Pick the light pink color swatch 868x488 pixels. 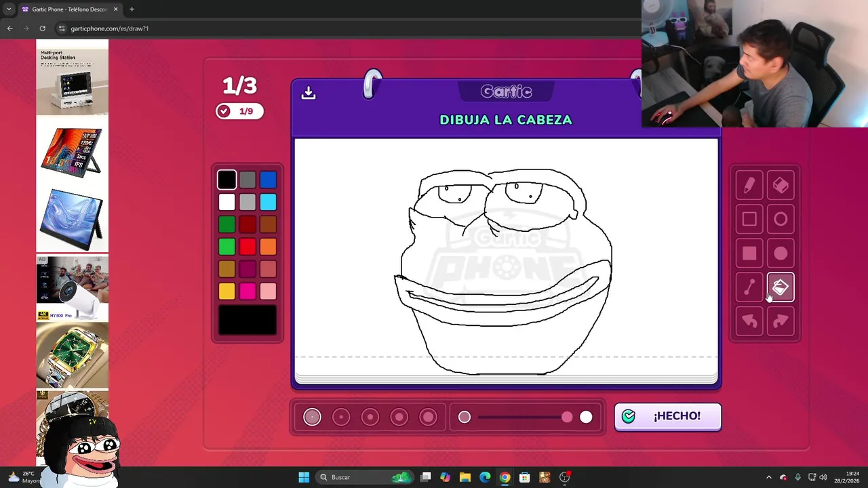268,291
